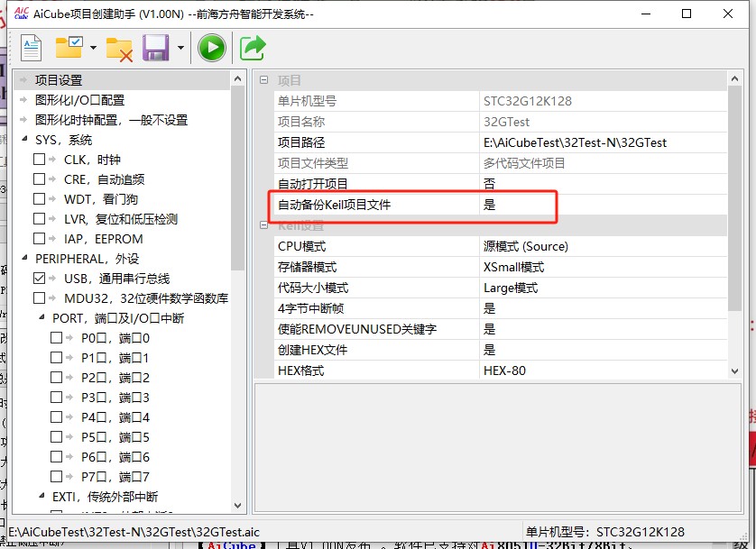Screen dimensions: 756x549
Task: Check the P0口，端口0 checkbox
Action: coord(57,338)
